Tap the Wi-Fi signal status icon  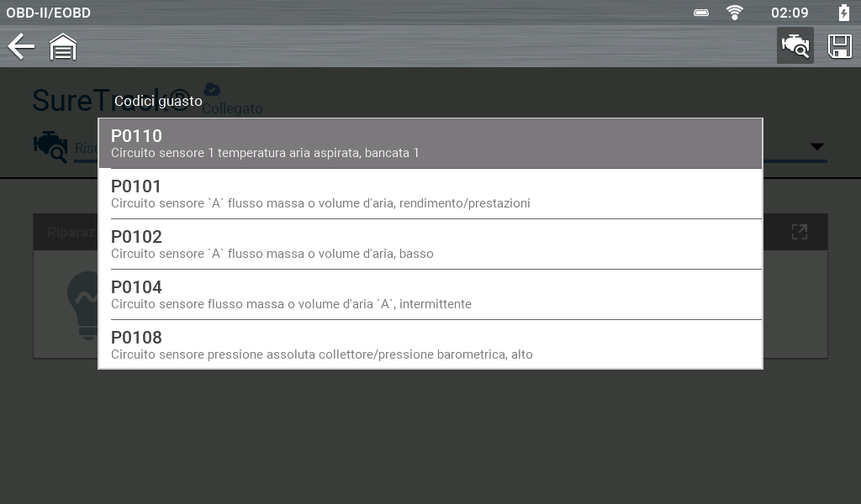coord(735,13)
